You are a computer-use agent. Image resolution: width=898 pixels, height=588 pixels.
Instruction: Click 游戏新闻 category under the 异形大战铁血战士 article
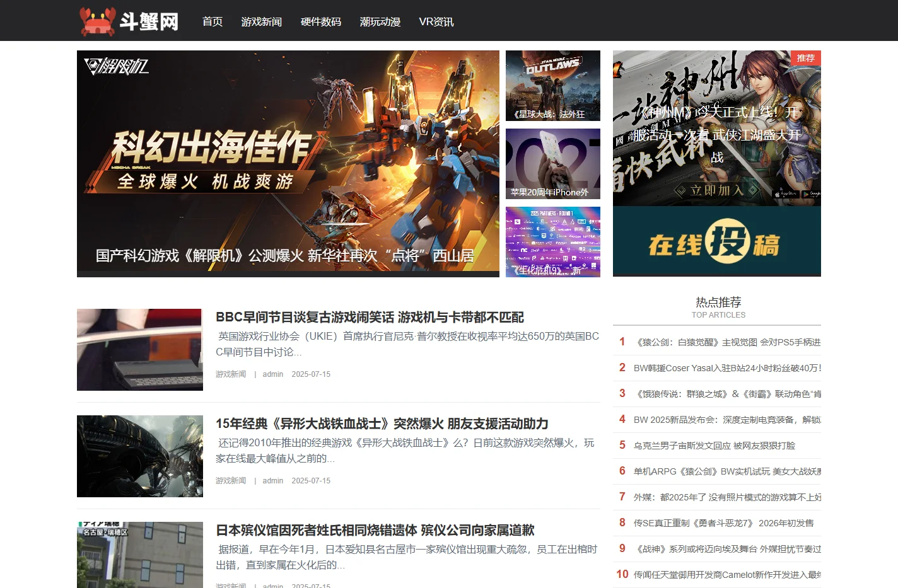(231, 481)
